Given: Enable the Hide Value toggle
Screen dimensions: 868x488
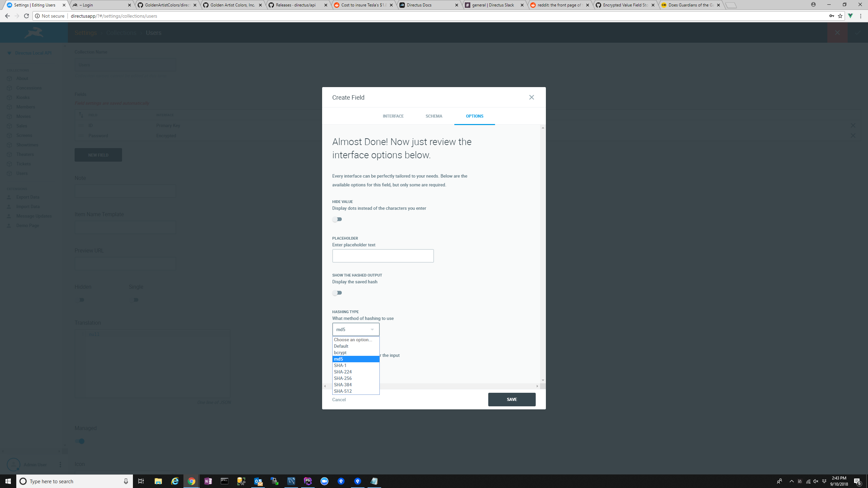Looking at the screenshot, I should 337,219.
